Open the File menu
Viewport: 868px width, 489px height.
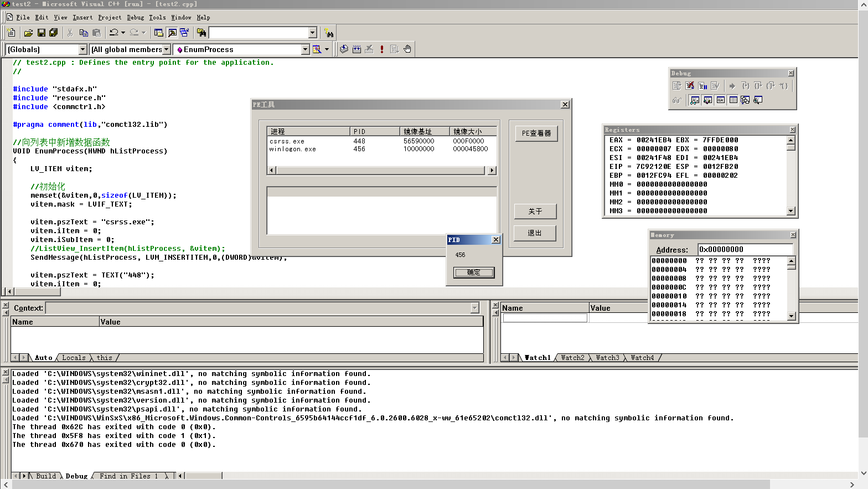tap(23, 18)
